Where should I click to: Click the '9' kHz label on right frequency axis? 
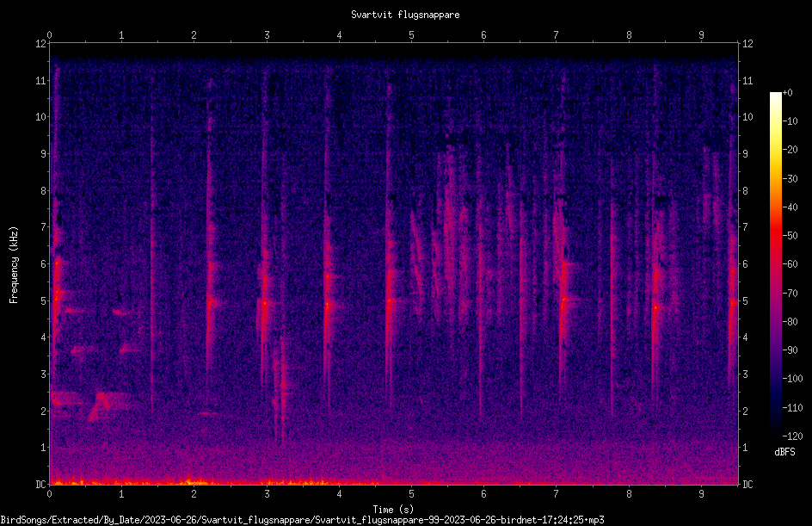745,154
